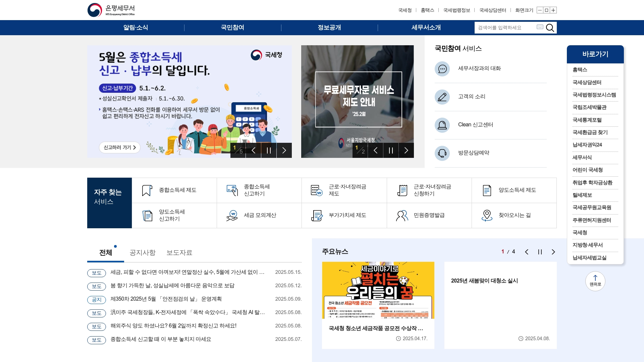
Task: Click the 은평세무서 logo
Action: (111, 10)
